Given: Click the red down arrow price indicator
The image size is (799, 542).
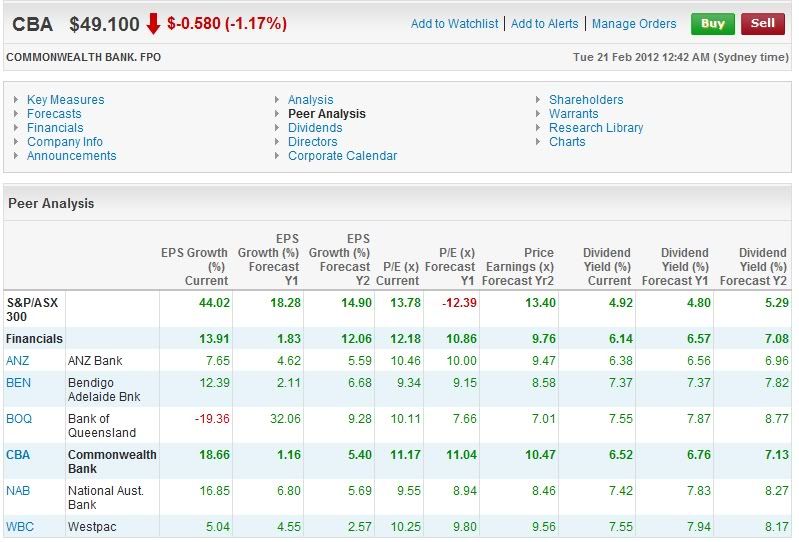Looking at the screenshot, I should [153, 23].
